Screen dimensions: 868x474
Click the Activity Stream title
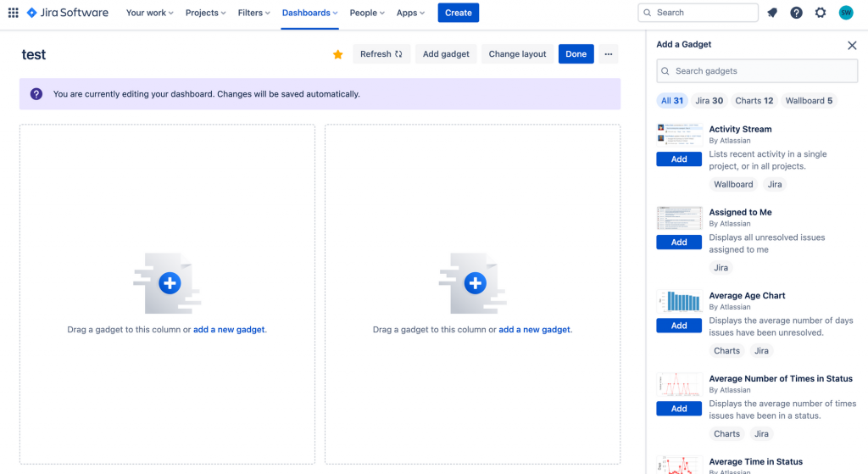pyautogui.click(x=740, y=129)
